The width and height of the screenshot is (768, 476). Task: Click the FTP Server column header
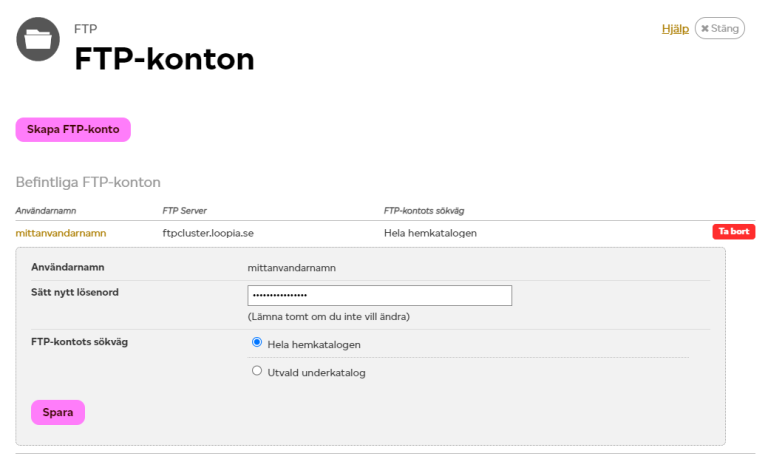coord(185,211)
